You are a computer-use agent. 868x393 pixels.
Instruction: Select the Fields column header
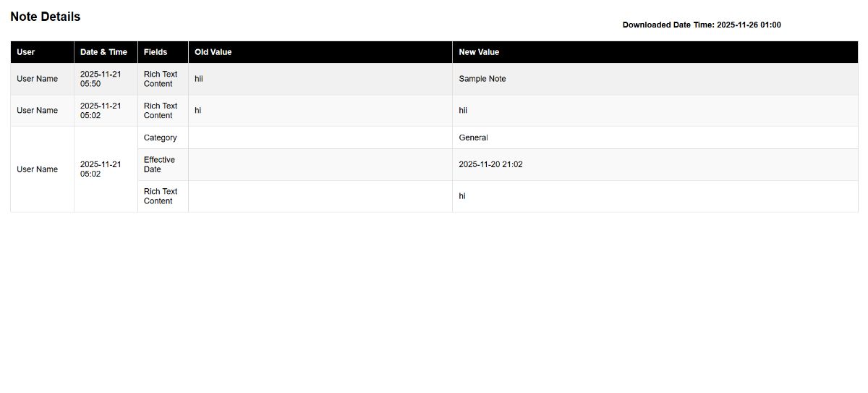click(x=156, y=52)
